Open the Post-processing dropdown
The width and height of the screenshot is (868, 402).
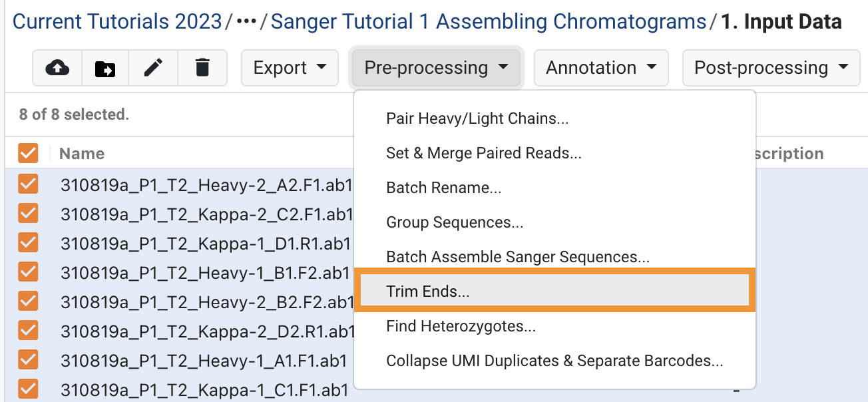tap(771, 68)
